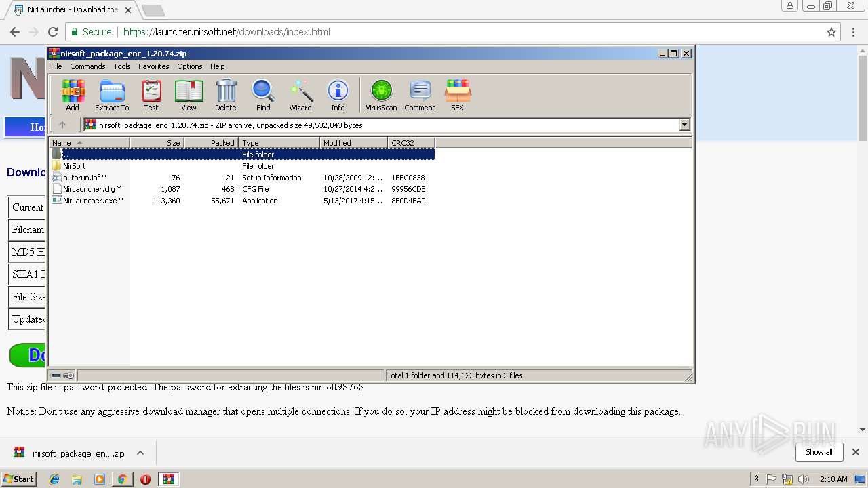868x488 pixels.
Task: Close the NirLauncher browser tab
Action: pyautogui.click(x=128, y=9)
